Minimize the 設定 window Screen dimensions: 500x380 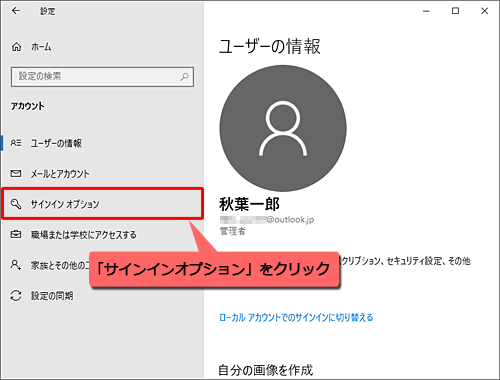[x=426, y=11]
